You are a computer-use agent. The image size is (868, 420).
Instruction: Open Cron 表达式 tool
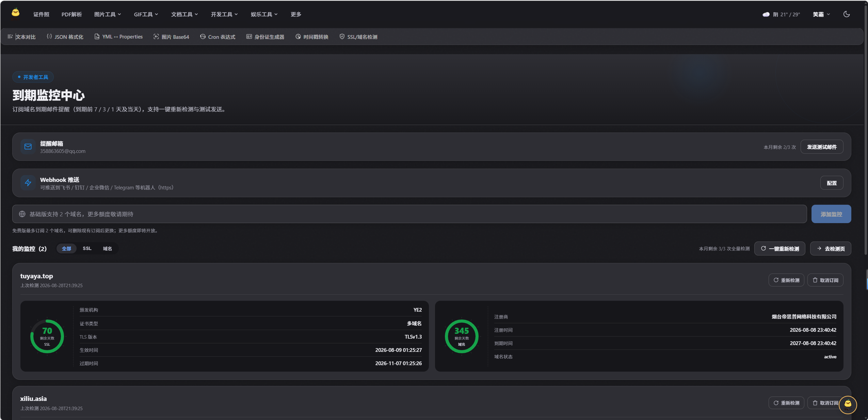(218, 37)
